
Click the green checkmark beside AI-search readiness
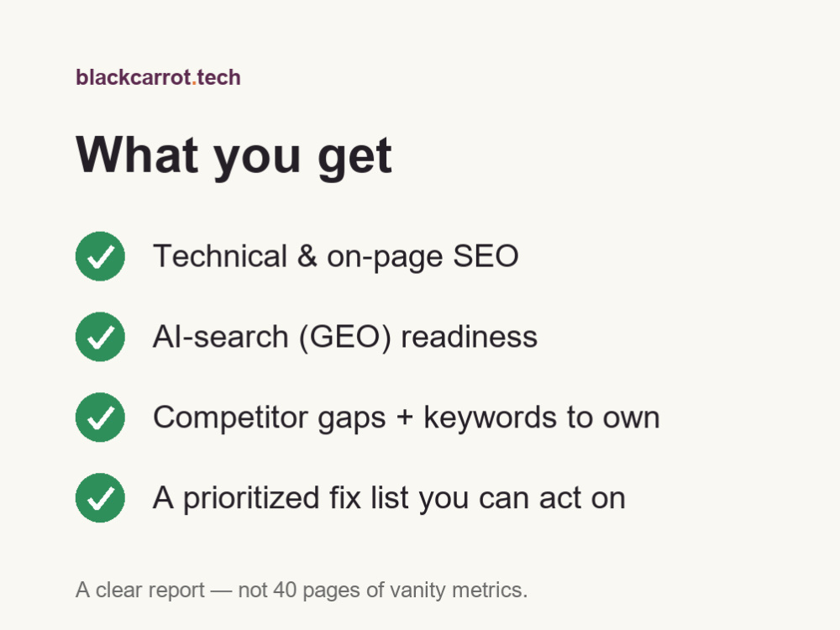[100, 337]
